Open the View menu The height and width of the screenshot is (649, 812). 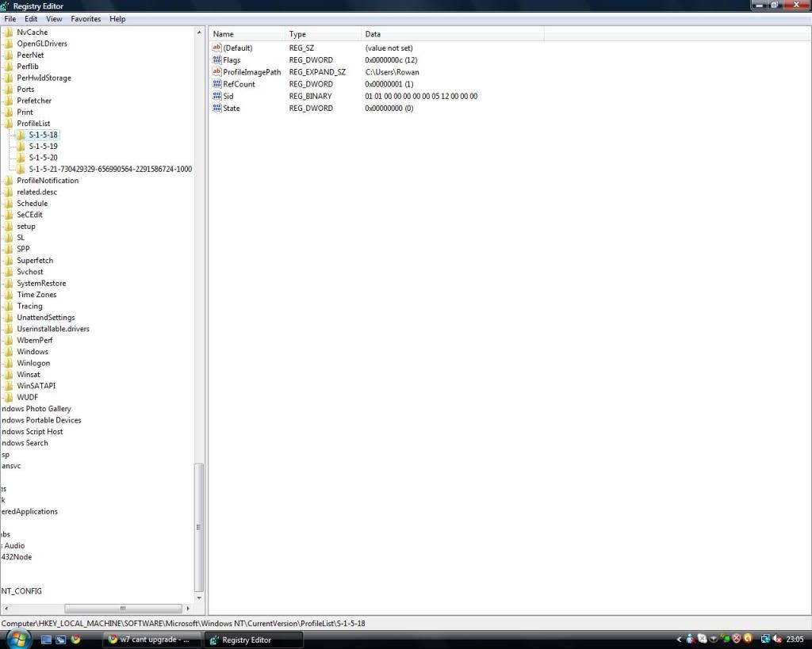[54, 19]
